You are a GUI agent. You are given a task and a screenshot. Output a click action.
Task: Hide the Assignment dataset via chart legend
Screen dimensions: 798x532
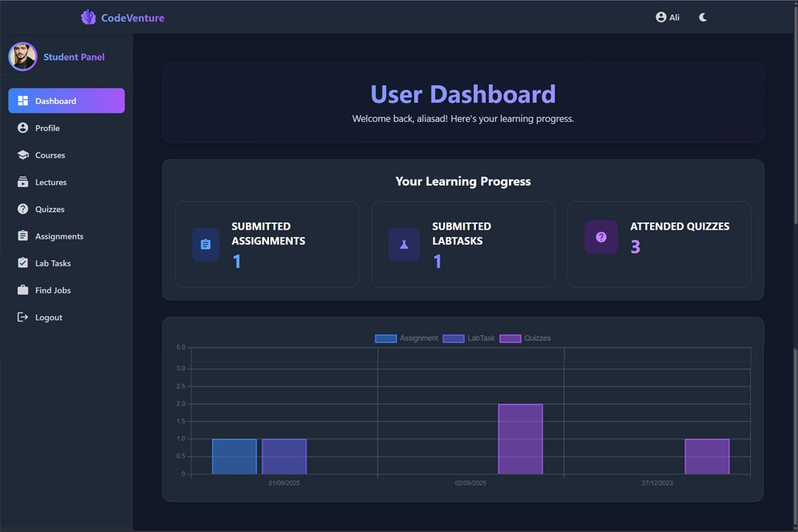click(406, 338)
